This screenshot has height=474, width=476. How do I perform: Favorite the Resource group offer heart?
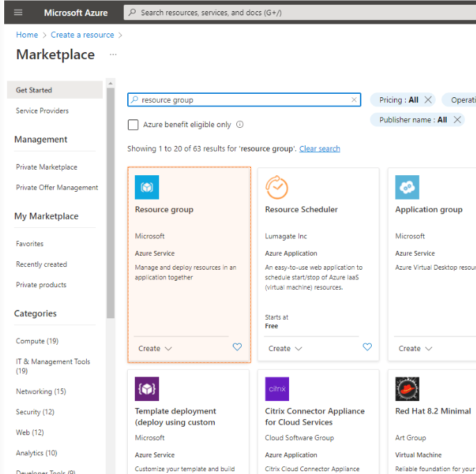pyautogui.click(x=237, y=347)
